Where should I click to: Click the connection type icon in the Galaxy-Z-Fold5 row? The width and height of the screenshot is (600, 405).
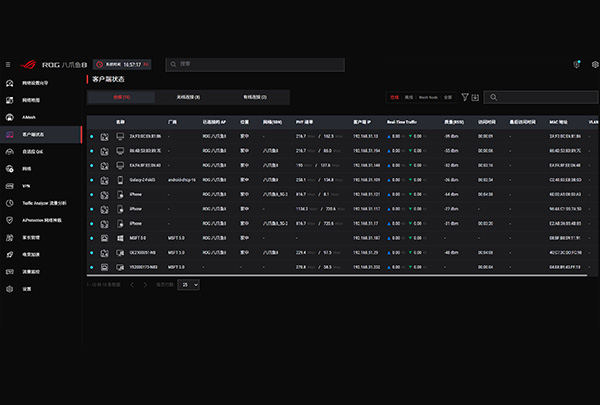(104, 180)
